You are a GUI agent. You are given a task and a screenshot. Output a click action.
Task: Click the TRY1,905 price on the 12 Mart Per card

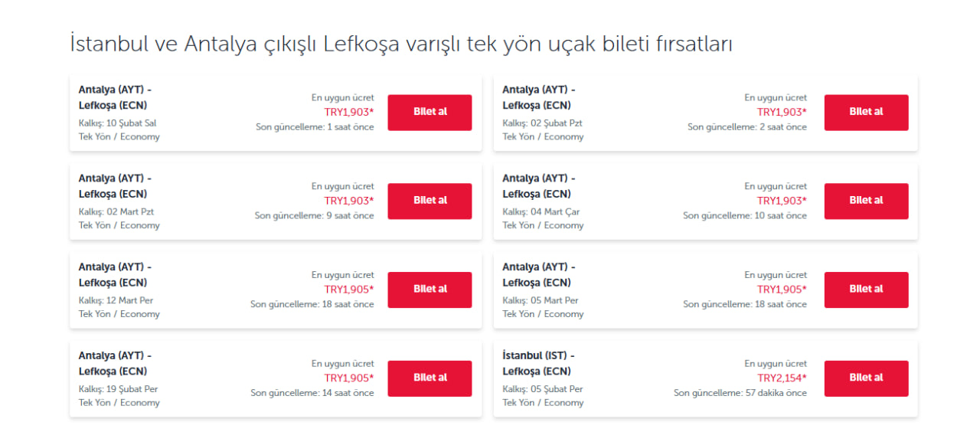click(348, 290)
